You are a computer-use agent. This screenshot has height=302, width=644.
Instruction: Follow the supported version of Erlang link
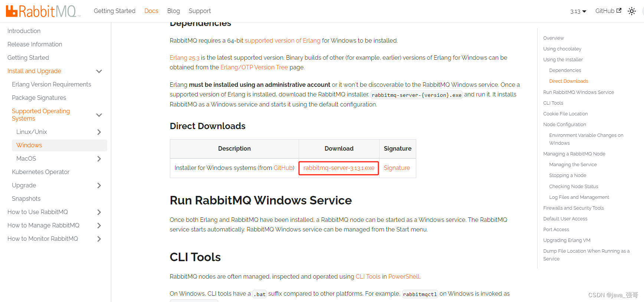pyautogui.click(x=282, y=40)
